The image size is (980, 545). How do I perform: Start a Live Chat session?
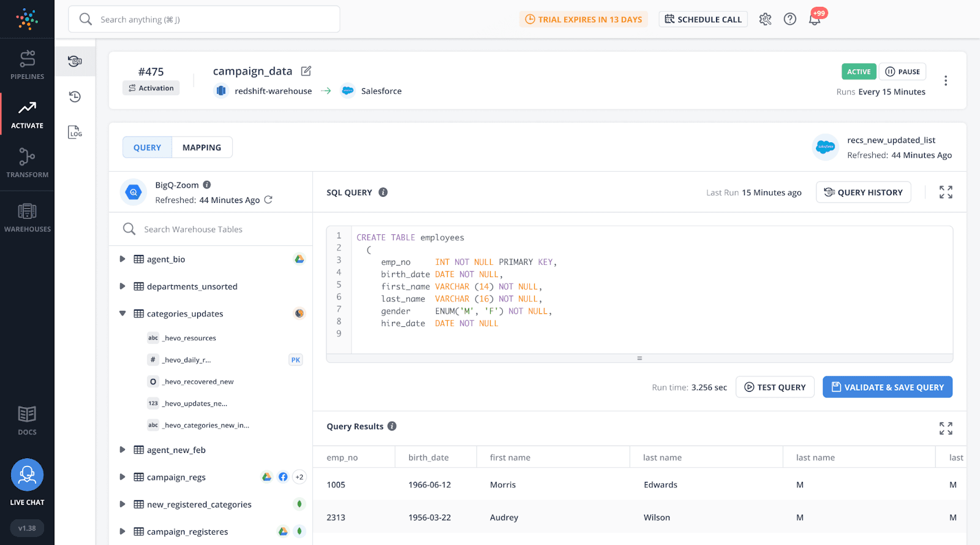click(x=27, y=482)
